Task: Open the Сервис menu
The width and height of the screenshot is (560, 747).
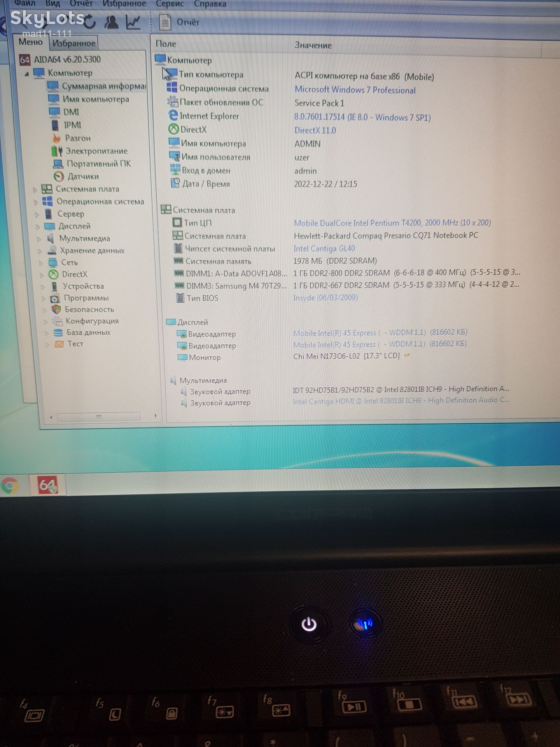Action: (170, 4)
